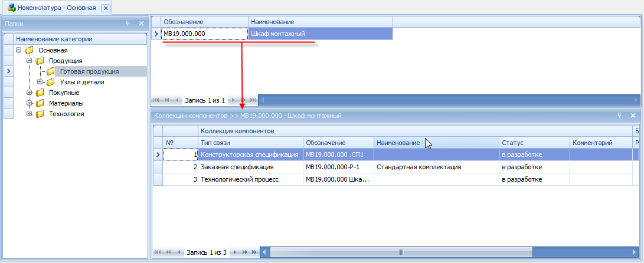Click upper grid horizontal scrollbar left arrow
644x263 pixels.
pos(263,100)
